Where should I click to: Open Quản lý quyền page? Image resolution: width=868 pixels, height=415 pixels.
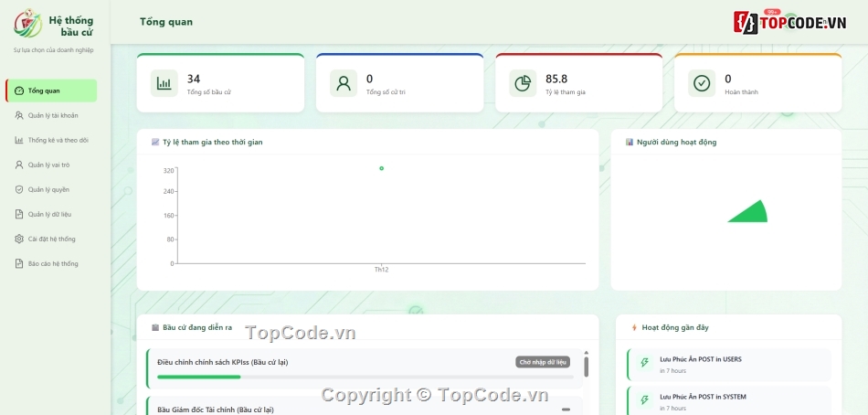51,189
